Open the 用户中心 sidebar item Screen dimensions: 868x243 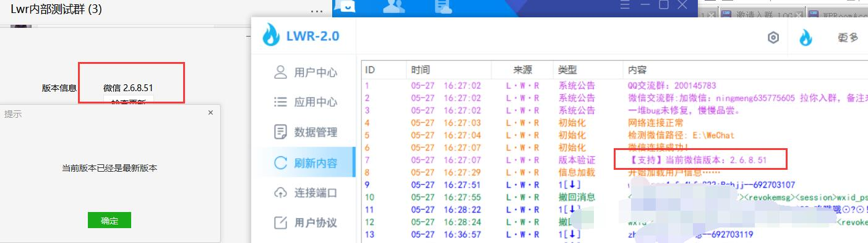click(x=306, y=73)
